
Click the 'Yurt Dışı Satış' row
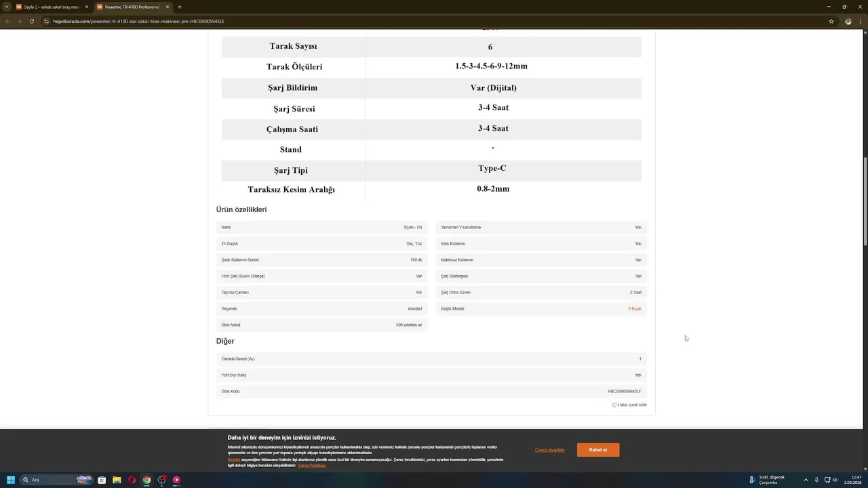(x=431, y=375)
